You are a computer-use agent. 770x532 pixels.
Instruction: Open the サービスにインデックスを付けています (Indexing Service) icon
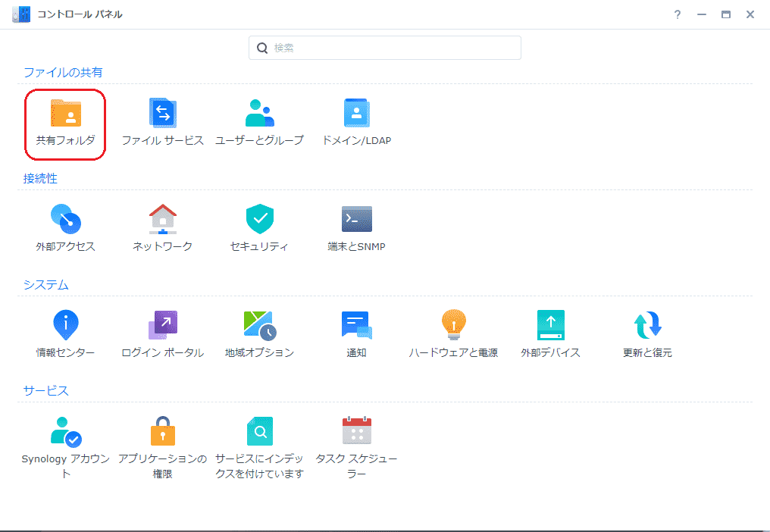pos(259,431)
